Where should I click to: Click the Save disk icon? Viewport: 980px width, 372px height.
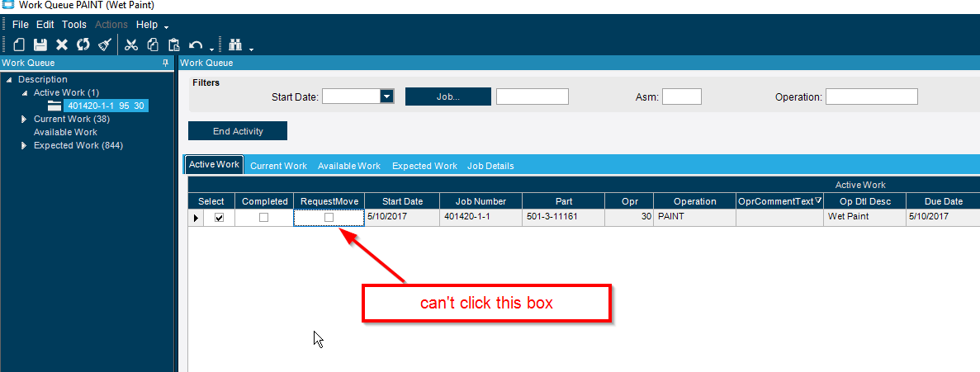tap(40, 45)
